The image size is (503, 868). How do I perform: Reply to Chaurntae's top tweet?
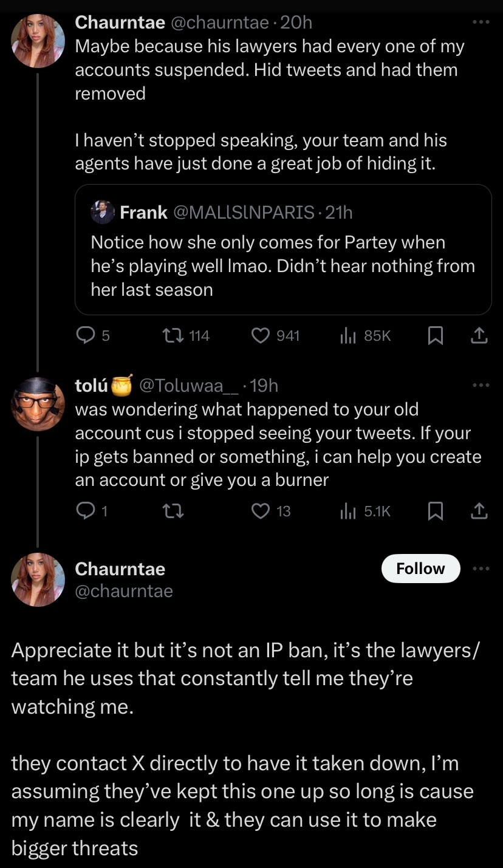86,335
